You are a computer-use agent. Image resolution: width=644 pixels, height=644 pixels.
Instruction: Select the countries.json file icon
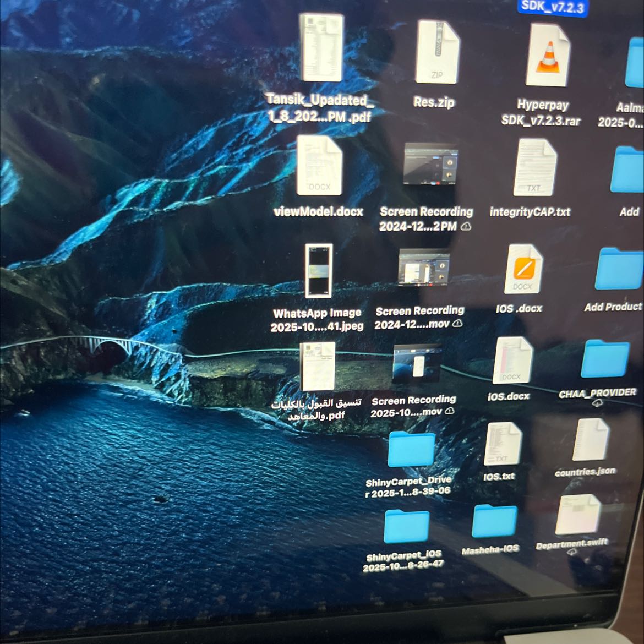tap(590, 440)
